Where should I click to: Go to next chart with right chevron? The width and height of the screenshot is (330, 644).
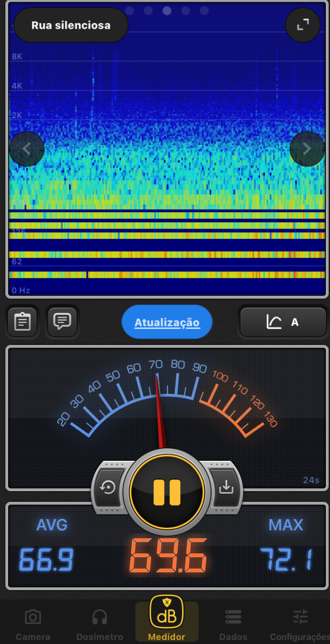[x=307, y=149]
